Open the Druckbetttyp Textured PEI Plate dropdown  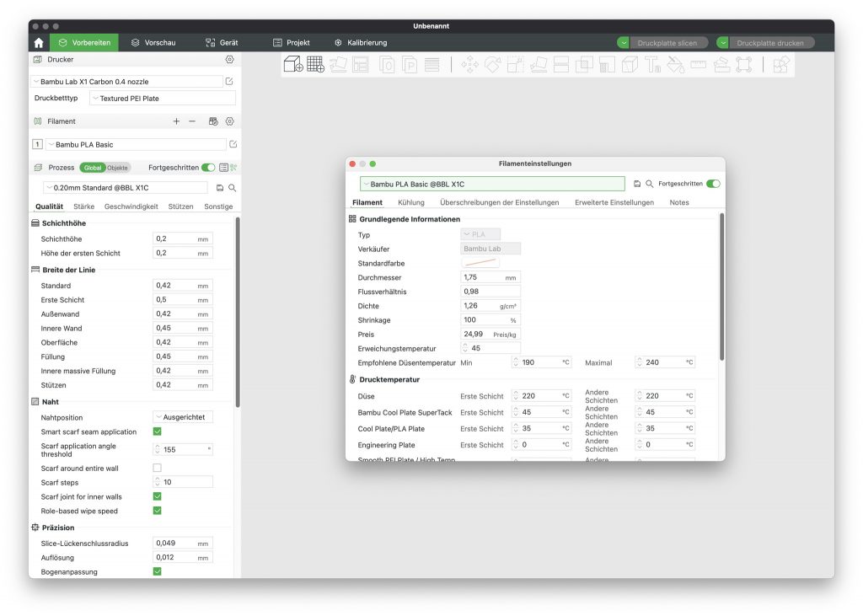(x=158, y=99)
